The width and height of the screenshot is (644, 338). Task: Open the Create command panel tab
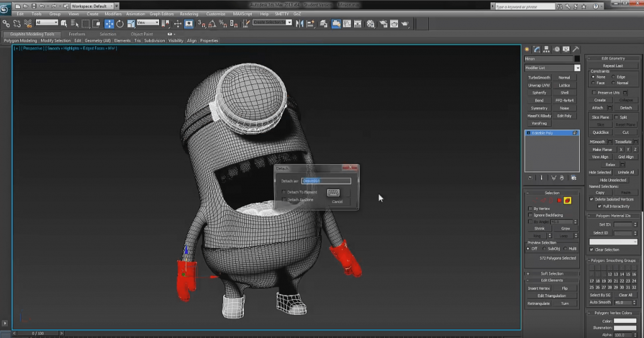click(528, 49)
